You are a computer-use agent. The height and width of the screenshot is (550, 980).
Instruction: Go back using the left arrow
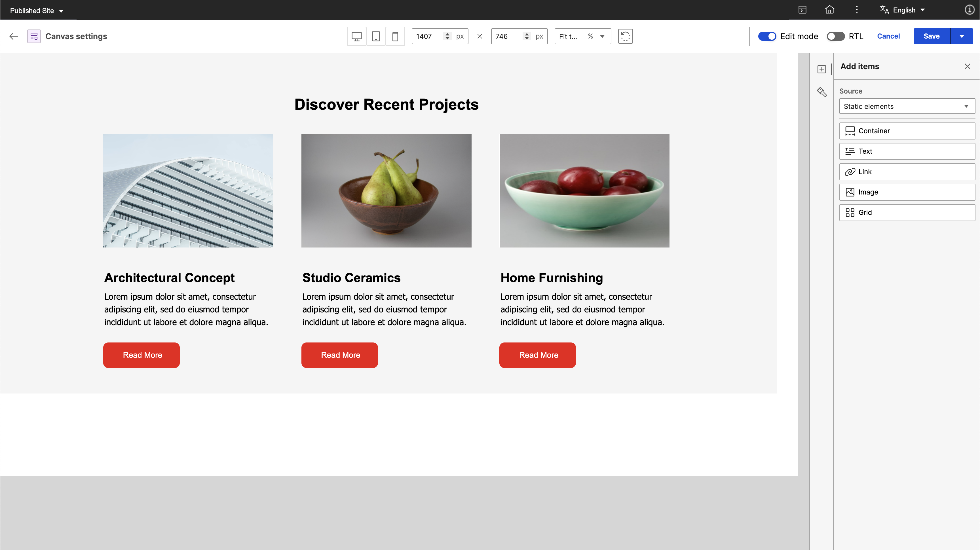pos(14,37)
